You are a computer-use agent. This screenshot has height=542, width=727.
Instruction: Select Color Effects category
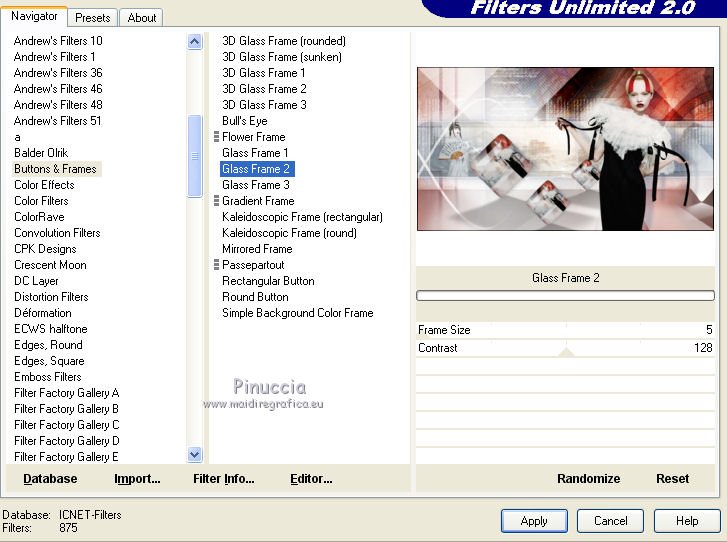click(x=44, y=185)
